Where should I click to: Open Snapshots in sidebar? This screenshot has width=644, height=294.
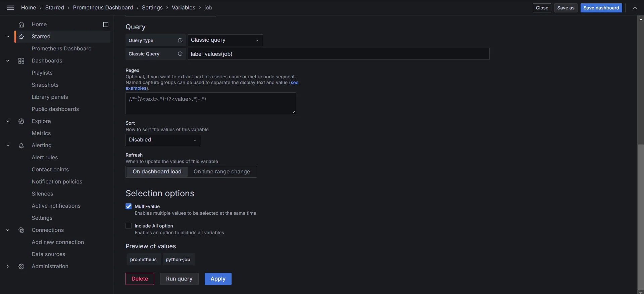click(45, 85)
